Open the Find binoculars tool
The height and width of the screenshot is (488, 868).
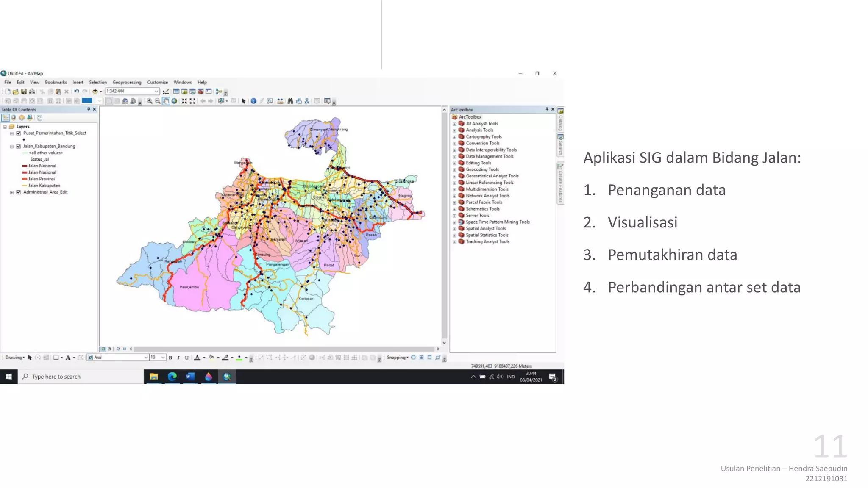point(290,101)
